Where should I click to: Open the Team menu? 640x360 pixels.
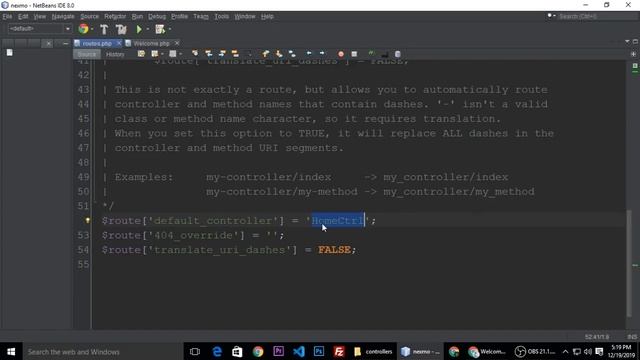201,17
